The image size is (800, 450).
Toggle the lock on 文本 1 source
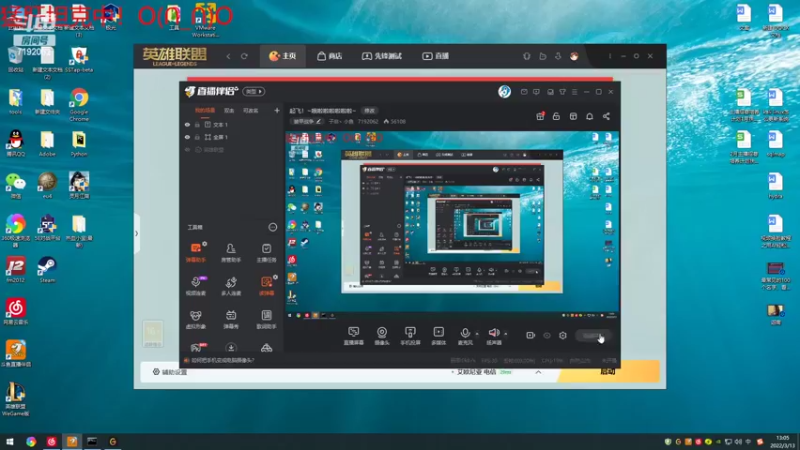click(197, 124)
